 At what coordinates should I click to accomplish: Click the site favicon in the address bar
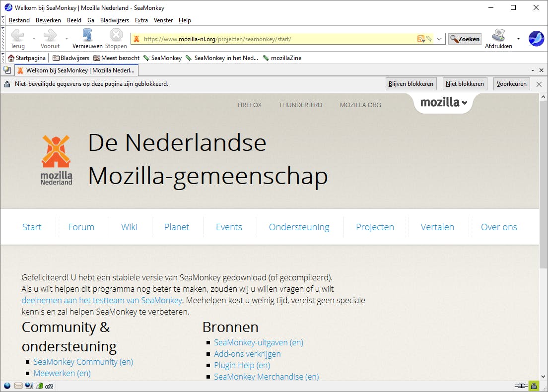pos(137,39)
